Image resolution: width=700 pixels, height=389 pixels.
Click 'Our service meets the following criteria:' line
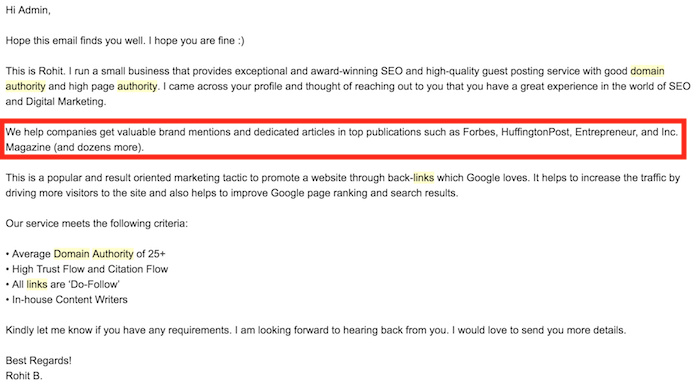point(96,223)
